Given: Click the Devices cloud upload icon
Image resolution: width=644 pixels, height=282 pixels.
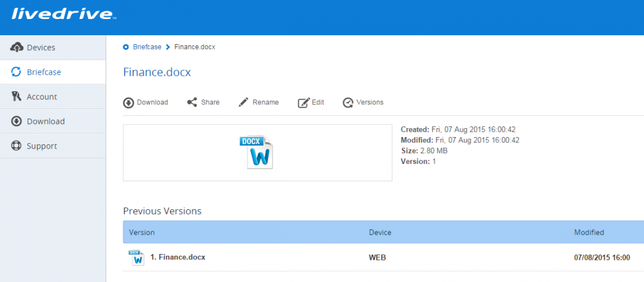Looking at the screenshot, I should tap(17, 47).
